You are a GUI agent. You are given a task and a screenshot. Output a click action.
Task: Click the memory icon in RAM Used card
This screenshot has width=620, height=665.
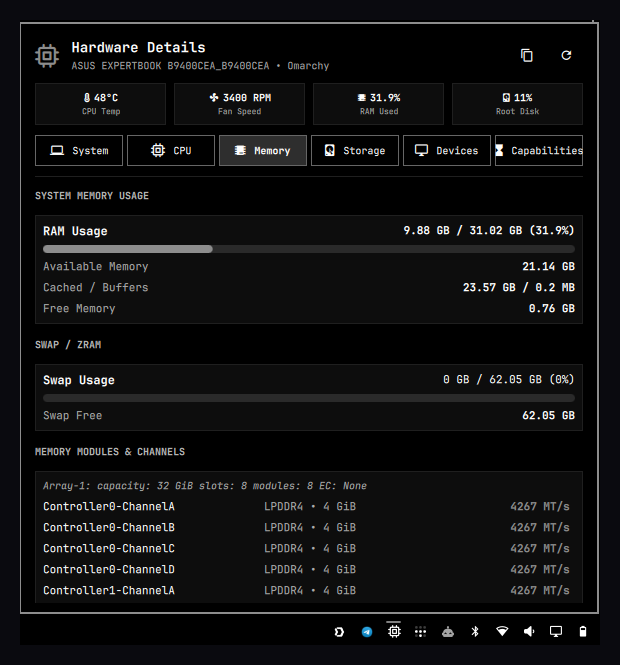[x=361, y=98]
